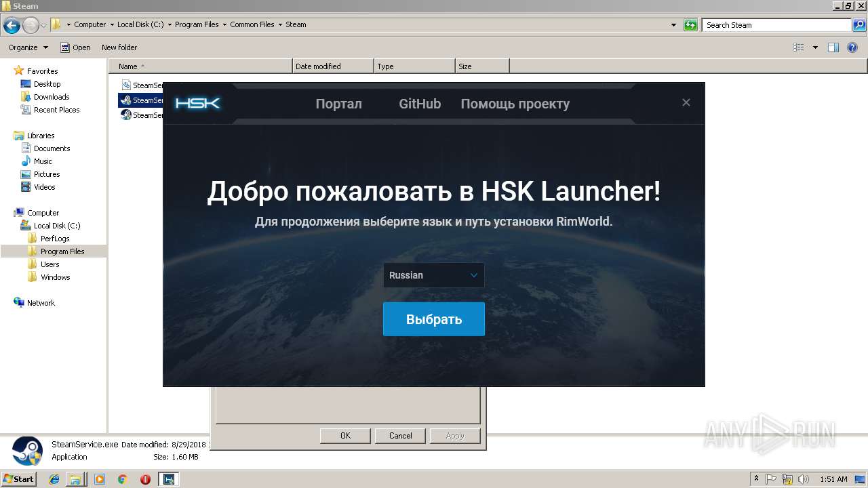Image resolution: width=868 pixels, height=488 pixels.
Task: Click Cancel in the background dialog
Action: 400,436
